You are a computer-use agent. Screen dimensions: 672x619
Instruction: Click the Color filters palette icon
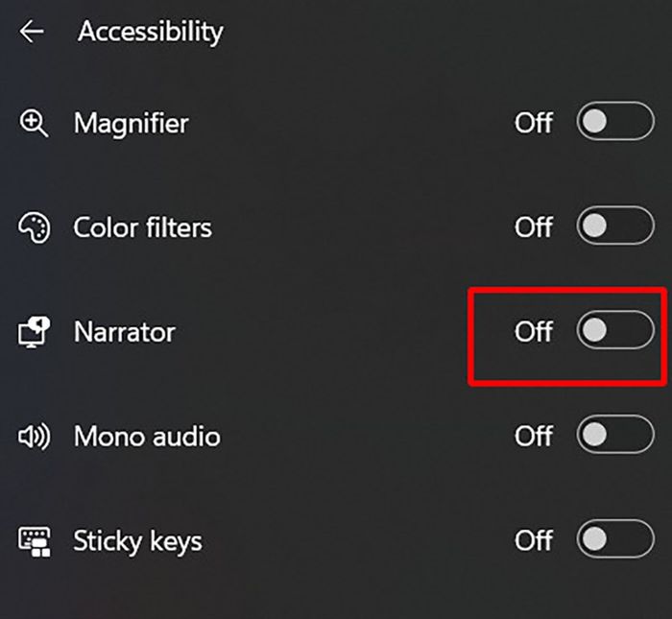point(34,228)
